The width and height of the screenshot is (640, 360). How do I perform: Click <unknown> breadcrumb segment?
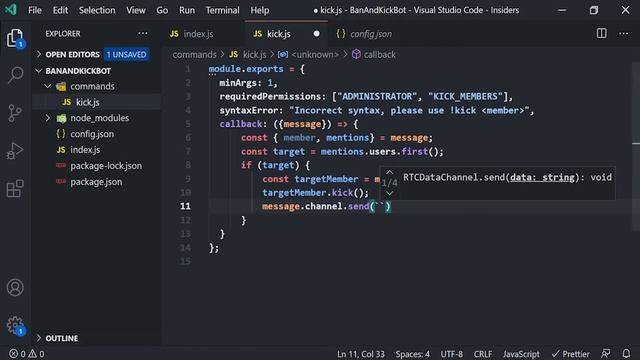click(x=309, y=54)
